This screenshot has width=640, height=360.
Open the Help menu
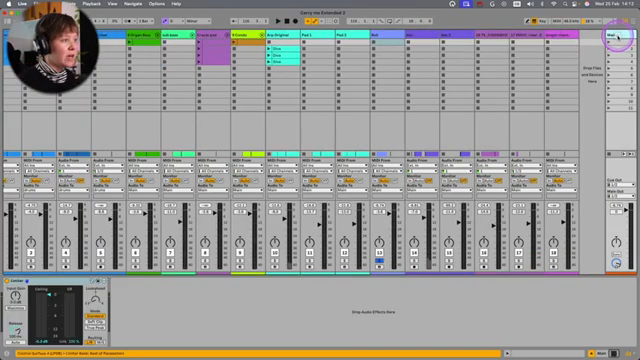coord(176,4)
